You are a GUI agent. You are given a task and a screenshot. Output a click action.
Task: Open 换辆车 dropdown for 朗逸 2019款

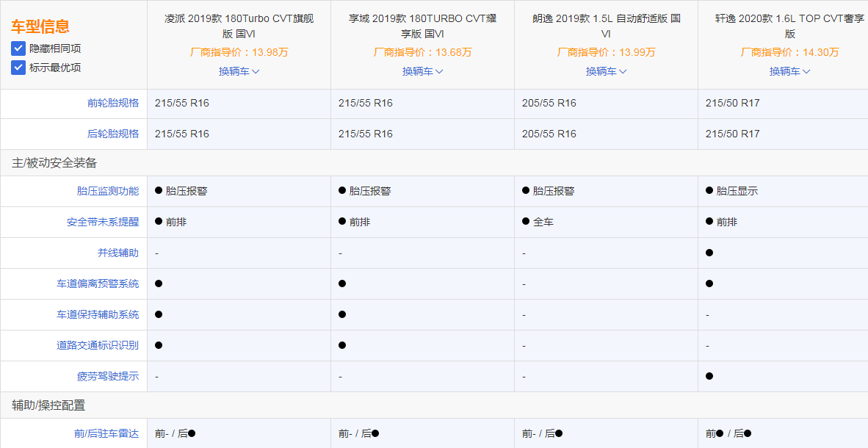coord(606,71)
